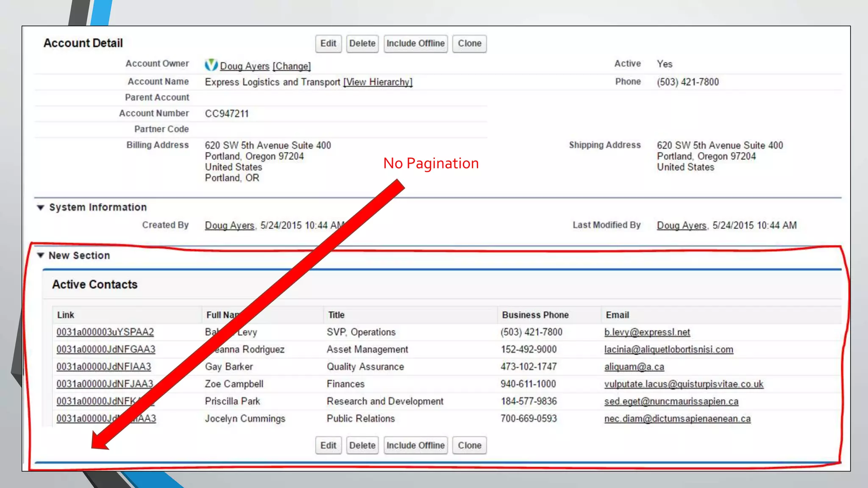
Task: Click the Business Phone column header
Action: [535, 315]
